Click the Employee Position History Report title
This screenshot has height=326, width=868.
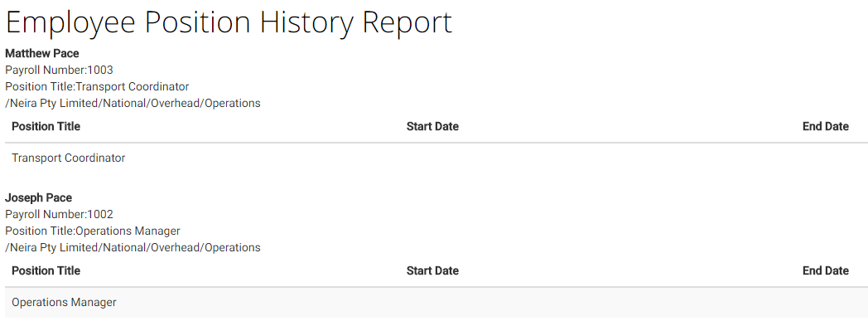point(229,23)
